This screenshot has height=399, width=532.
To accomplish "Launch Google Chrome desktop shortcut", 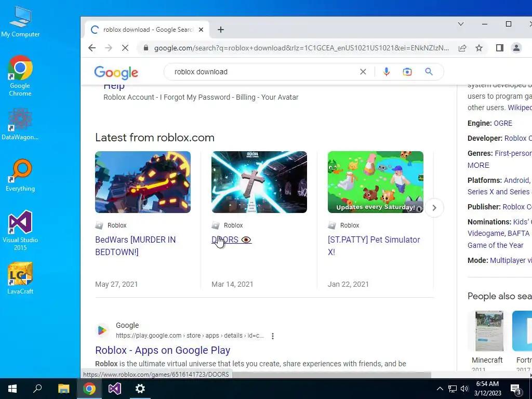I will [20, 76].
